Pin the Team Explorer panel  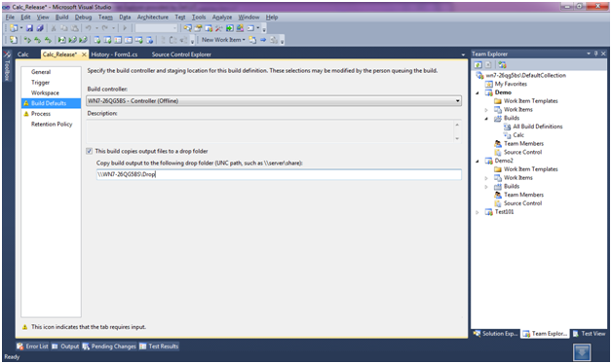tap(596, 54)
